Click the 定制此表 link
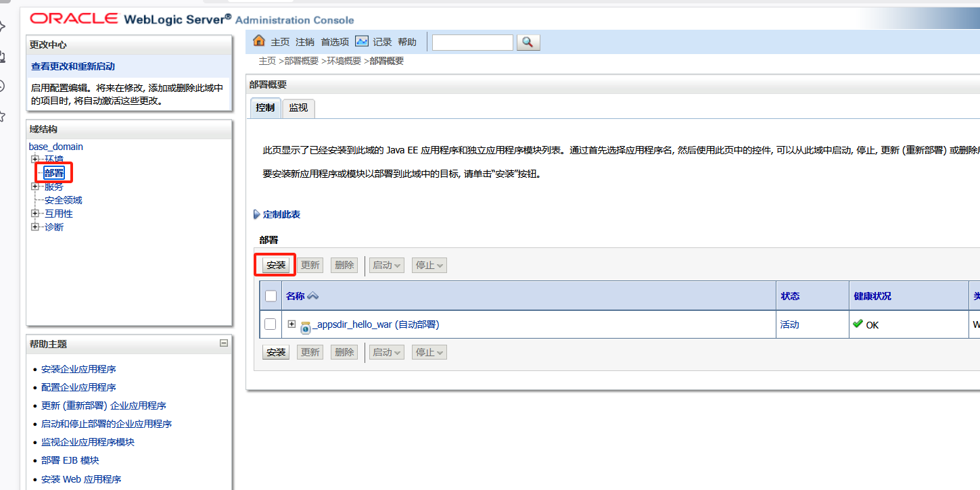This screenshot has height=490, width=980. pyautogui.click(x=281, y=214)
